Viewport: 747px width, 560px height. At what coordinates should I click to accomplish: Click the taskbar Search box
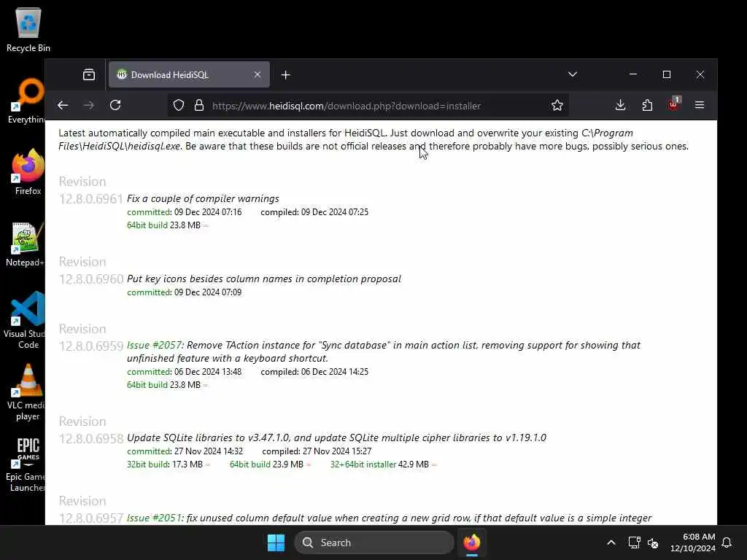click(x=374, y=542)
